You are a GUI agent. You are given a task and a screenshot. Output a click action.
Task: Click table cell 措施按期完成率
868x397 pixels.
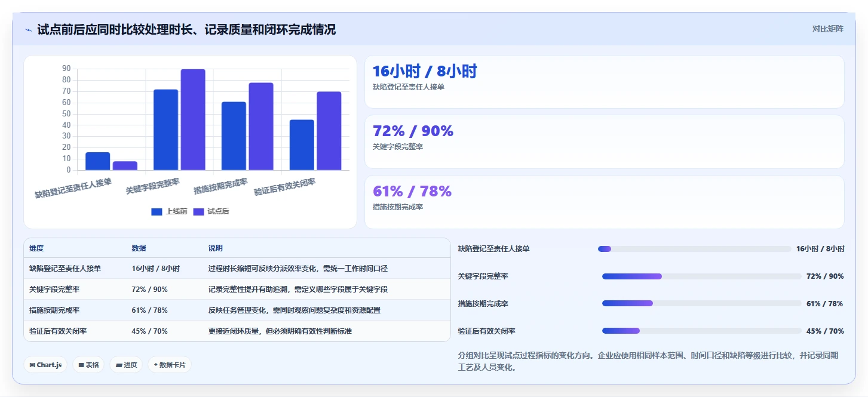54,310
